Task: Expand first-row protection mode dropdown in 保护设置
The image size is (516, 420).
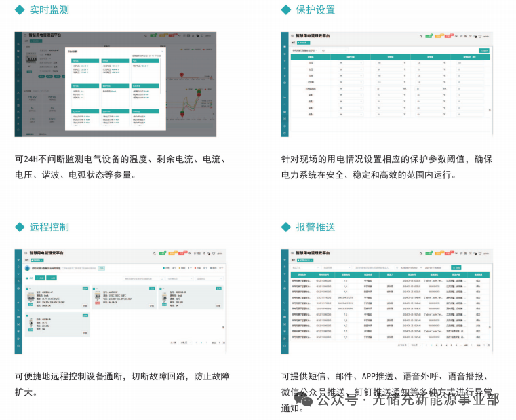Action: pos(351,63)
